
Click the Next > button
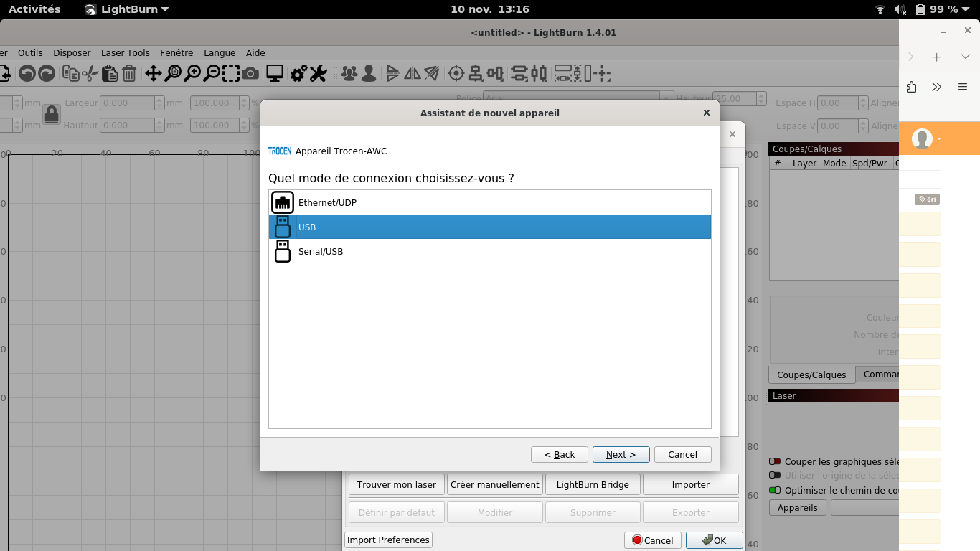coord(621,454)
